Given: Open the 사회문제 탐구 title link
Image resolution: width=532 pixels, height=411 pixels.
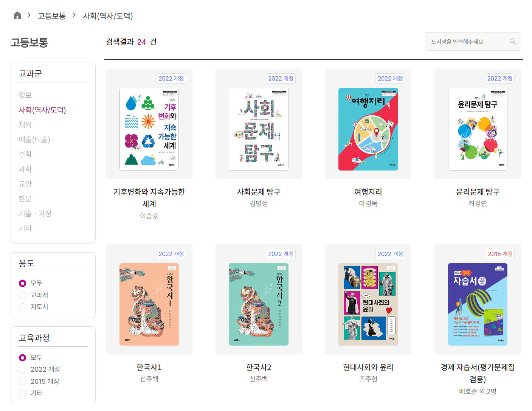Looking at the screenshot, I should point(259,192).
